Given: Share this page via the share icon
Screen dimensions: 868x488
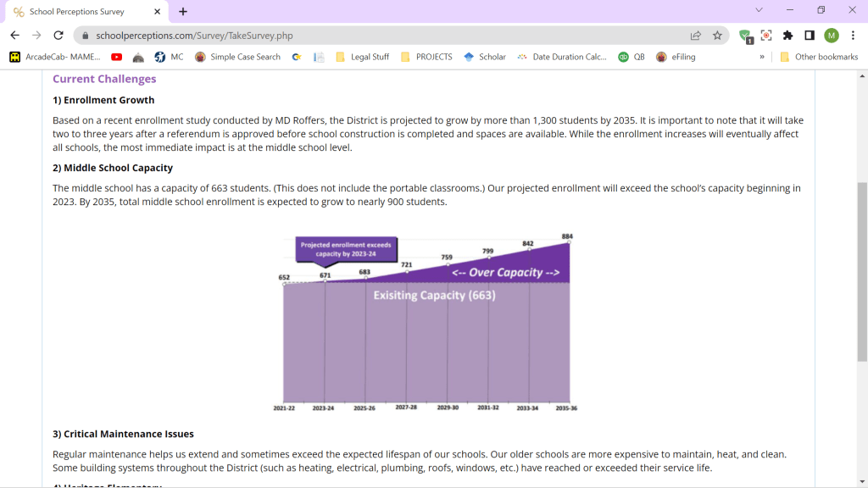Looking at the screenshot, I should click(696, 36).
